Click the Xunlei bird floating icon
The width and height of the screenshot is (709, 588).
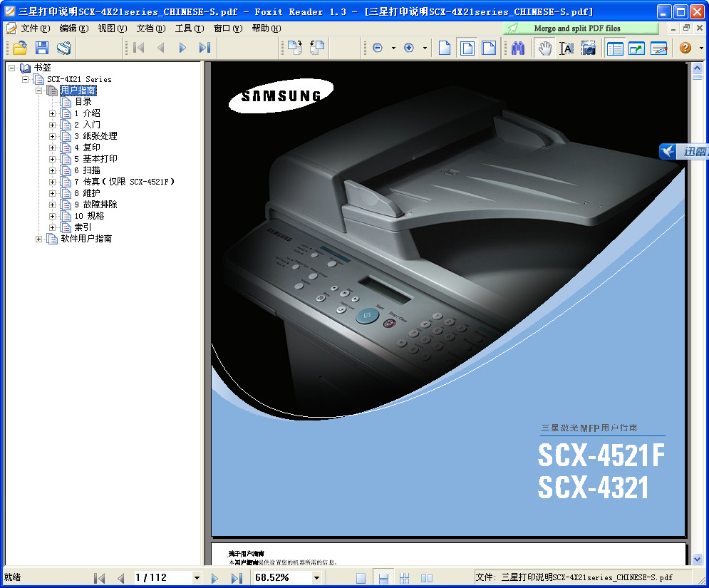668,151
